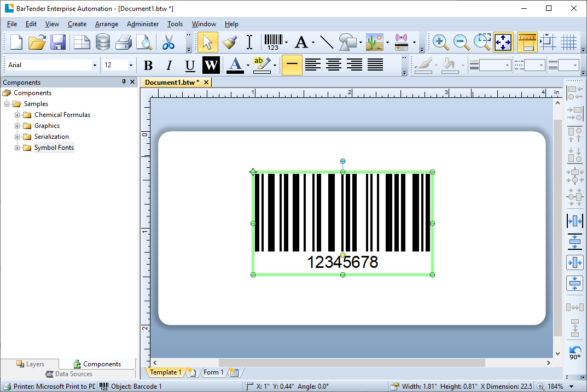Open Print Preview

click(x=144, y=42)
